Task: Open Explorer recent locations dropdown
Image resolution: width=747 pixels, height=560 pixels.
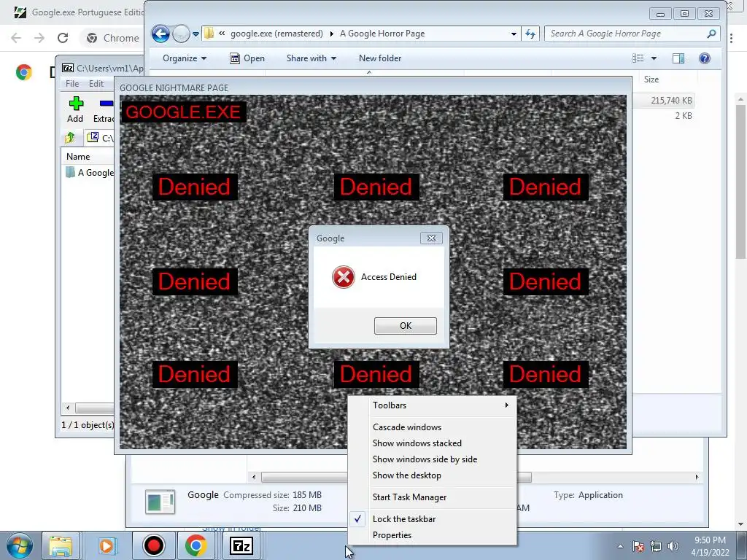Action: [196, 34]
